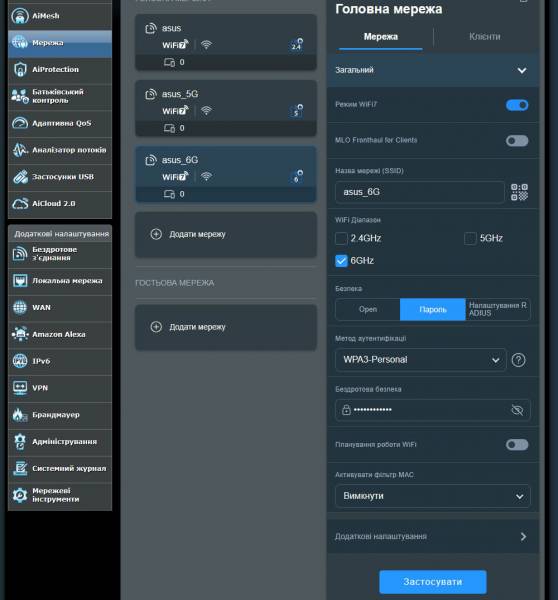Click the plus icon under ГОСТЬОВА МЕРЕЖА
The height and width of the screenshot is (600, 558).
156,327
